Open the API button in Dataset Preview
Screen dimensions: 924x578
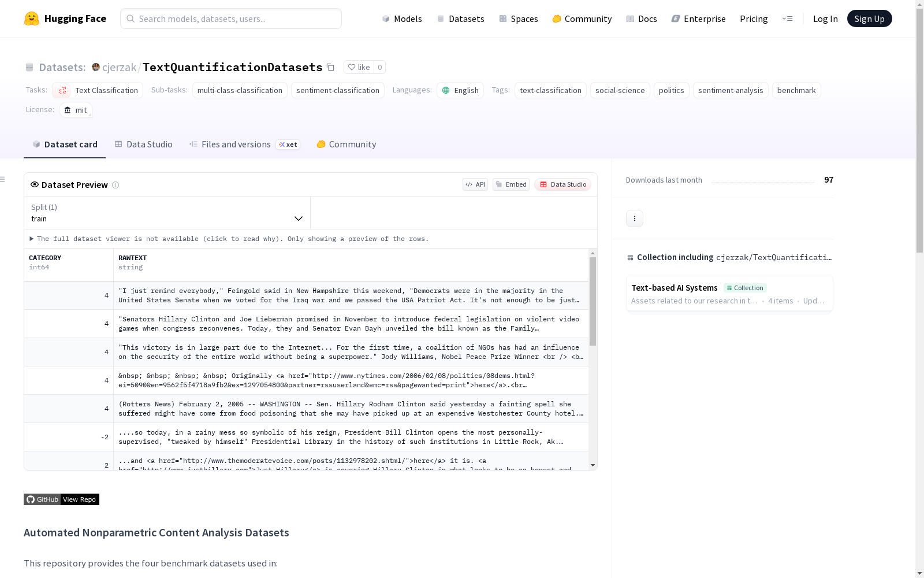tap(475, 184)
